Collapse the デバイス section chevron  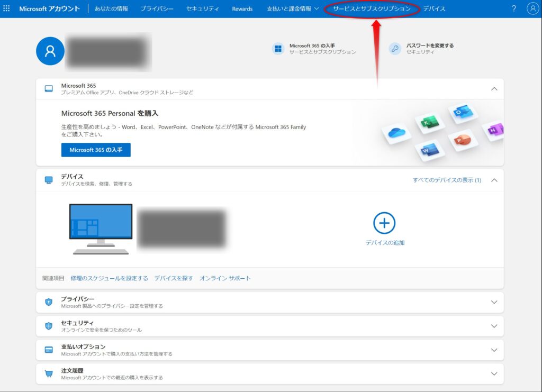coord(494,180)
